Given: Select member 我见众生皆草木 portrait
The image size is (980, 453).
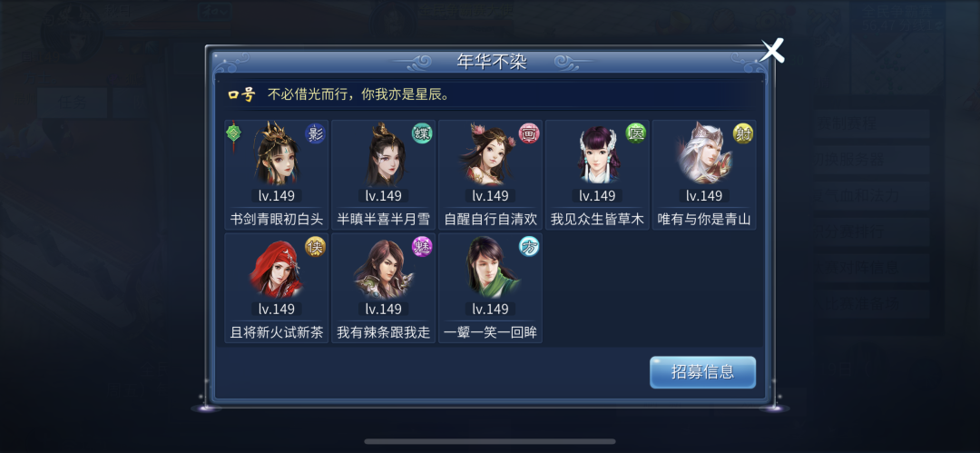Looking at the screenshot, I should (x=597, y=155).
